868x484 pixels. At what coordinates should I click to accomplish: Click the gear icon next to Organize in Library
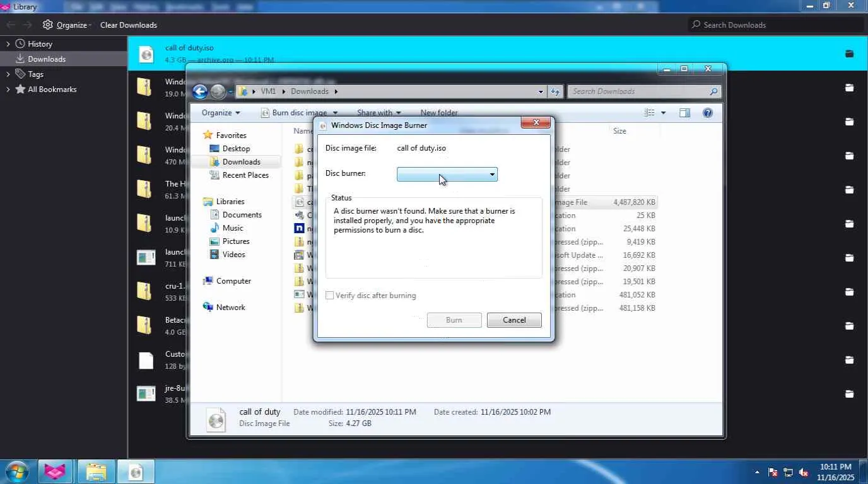[x=48, y=25]
